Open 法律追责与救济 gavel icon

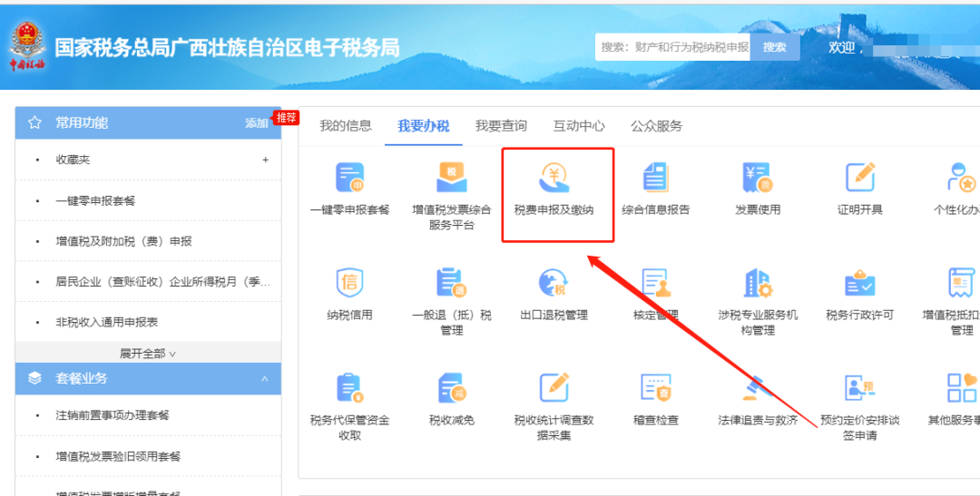tap(758, 388)
